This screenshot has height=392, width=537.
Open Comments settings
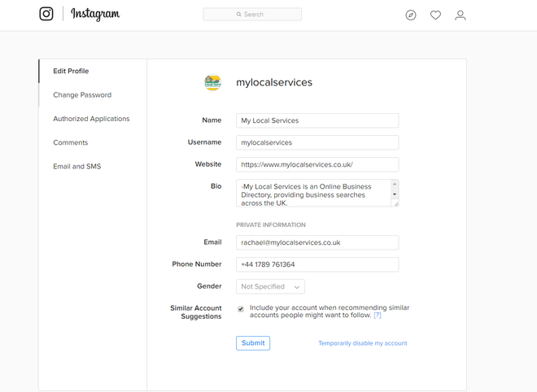70,142
